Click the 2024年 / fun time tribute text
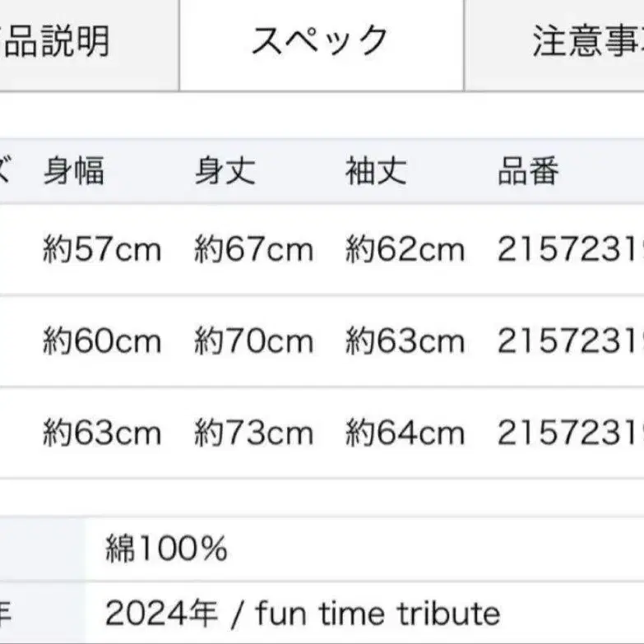The height and width of the screenshot is (644, 644). tap(303, 613)
